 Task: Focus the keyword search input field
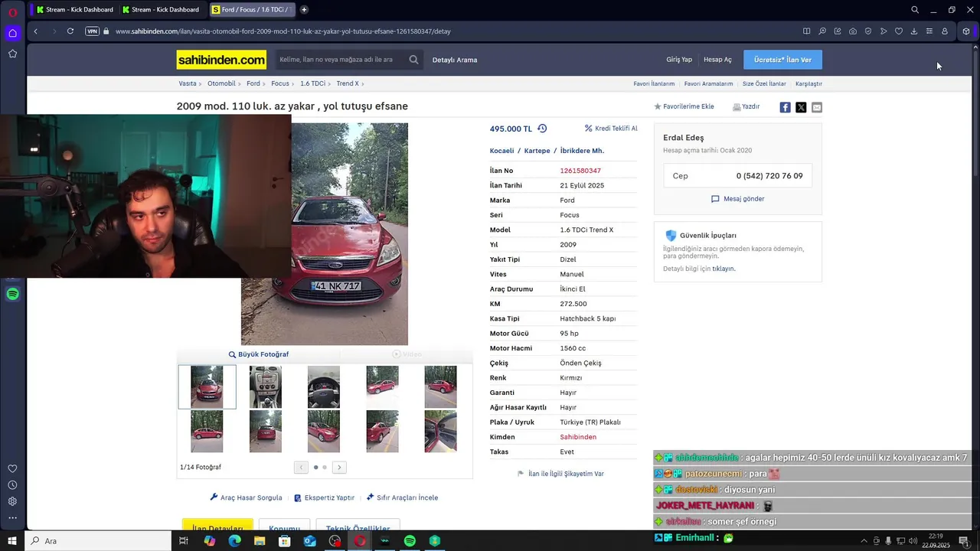point(339,60)
